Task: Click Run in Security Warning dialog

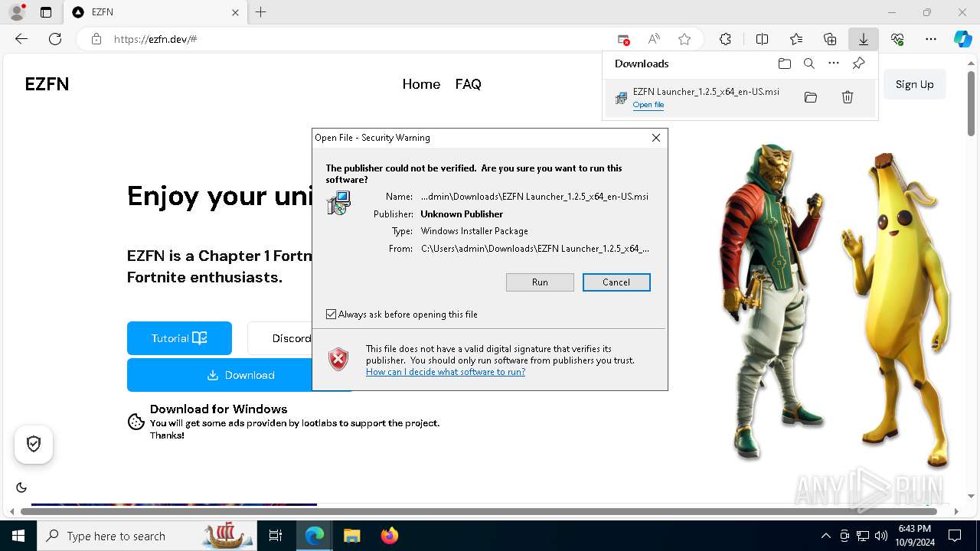Action: pos(540,282)
